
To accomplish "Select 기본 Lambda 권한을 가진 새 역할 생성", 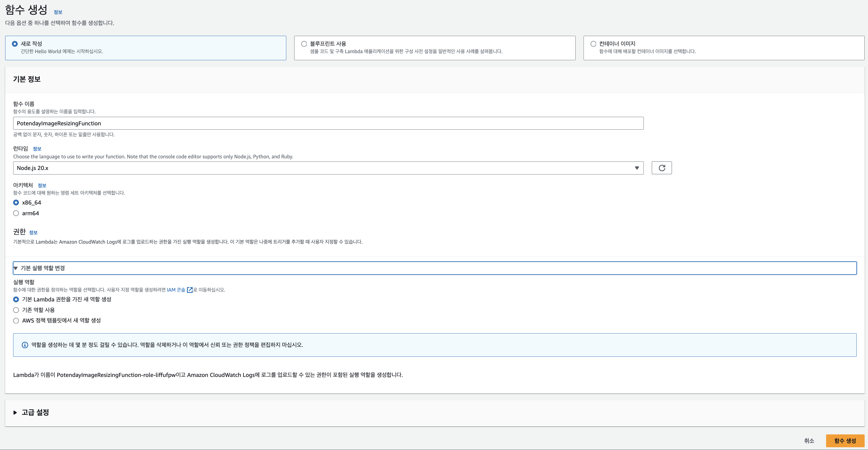I will point(16,299).
